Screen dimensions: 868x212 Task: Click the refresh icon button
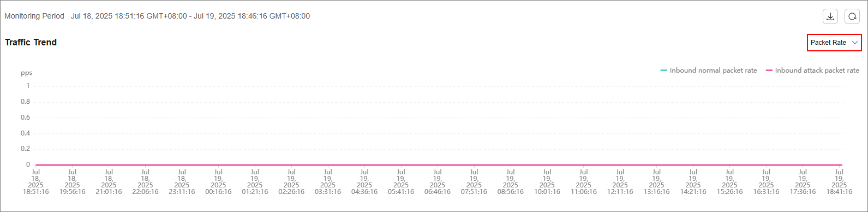[852, 16]
